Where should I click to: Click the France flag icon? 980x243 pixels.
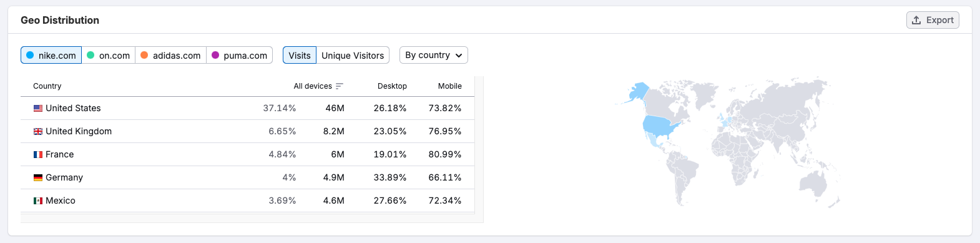click(38, 154)
